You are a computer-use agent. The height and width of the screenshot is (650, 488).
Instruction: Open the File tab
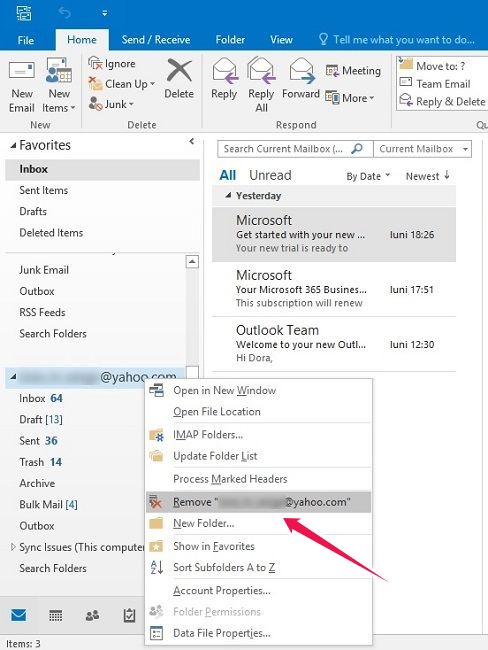[x=26, y=40]
